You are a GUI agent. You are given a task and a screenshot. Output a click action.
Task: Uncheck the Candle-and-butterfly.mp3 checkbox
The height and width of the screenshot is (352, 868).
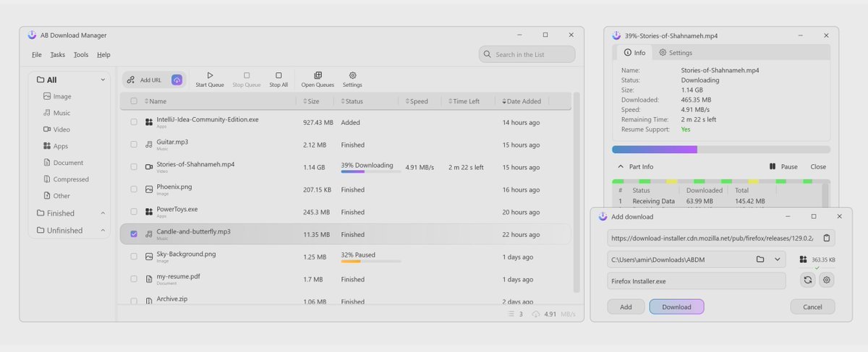(134, 234)
